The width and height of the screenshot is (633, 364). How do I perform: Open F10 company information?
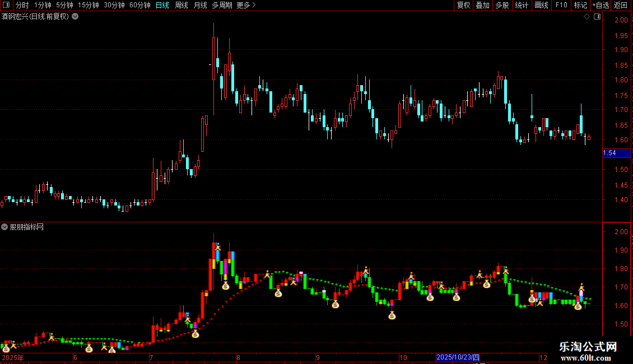pos(561,5)
